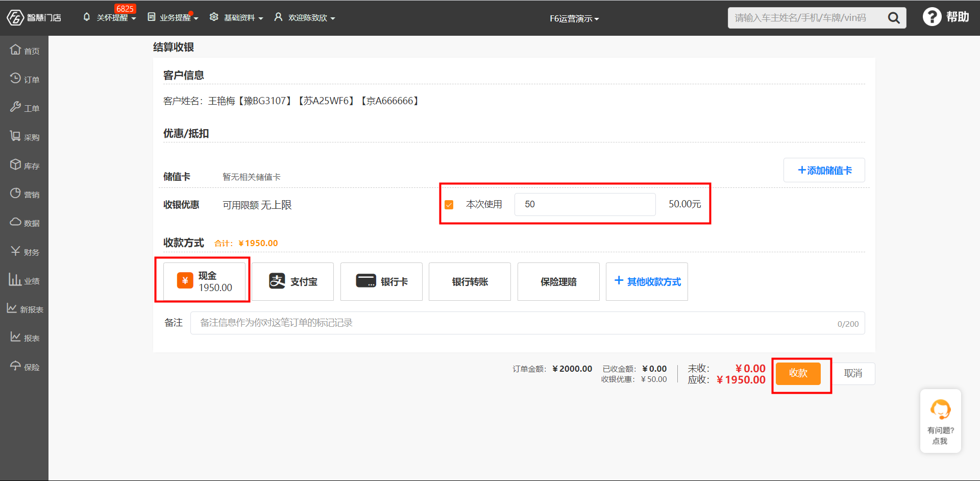Focus the 本次使用 amount field containing 50
The image size is (980, 481).
pos(585,204)
